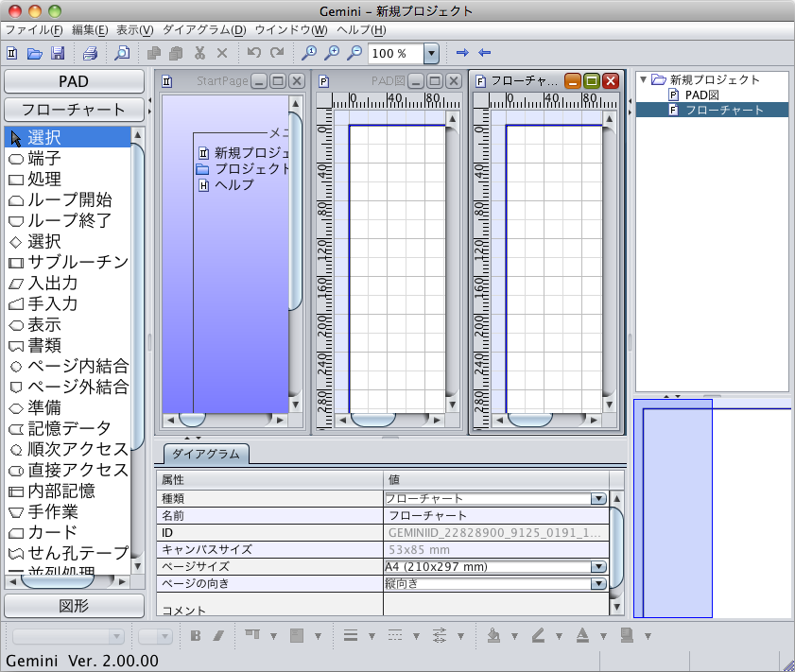The width and height of the screenshot is (795, 672).
Task: Click the blue left arrow icon
Action: pos(485,53)
